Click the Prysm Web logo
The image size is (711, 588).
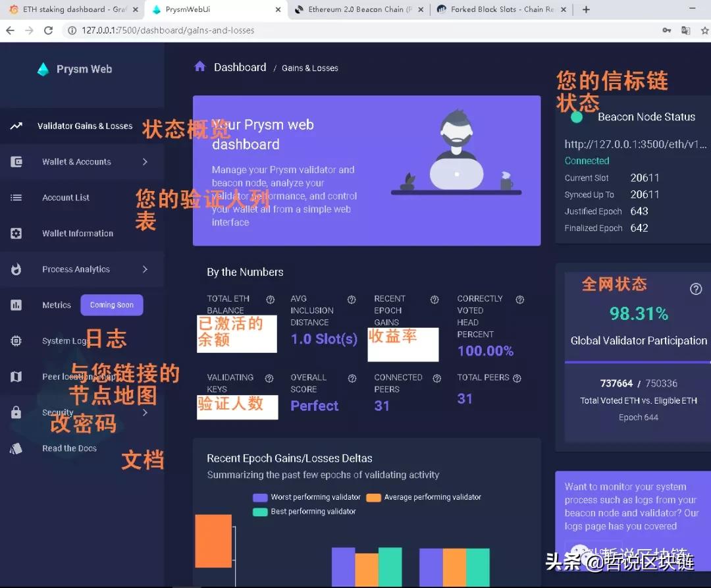[43, 69]
